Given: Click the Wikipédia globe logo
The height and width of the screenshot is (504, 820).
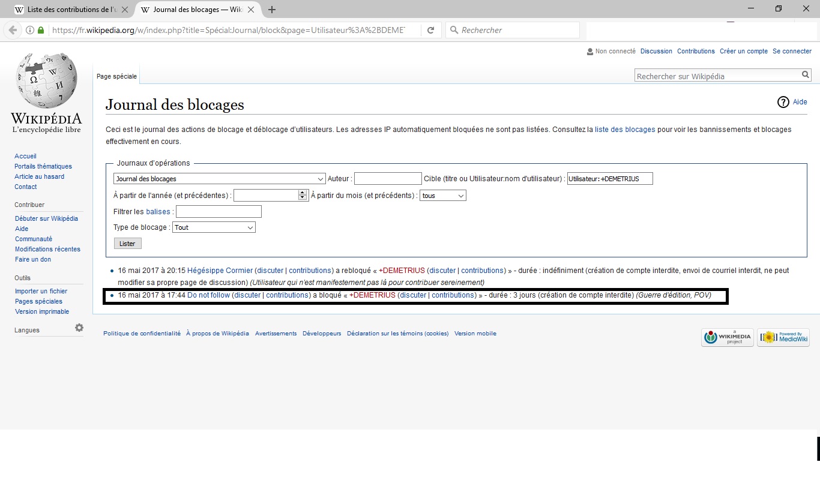Looking at the screenshot, I should pyautogui.click(x=46, y=81).
